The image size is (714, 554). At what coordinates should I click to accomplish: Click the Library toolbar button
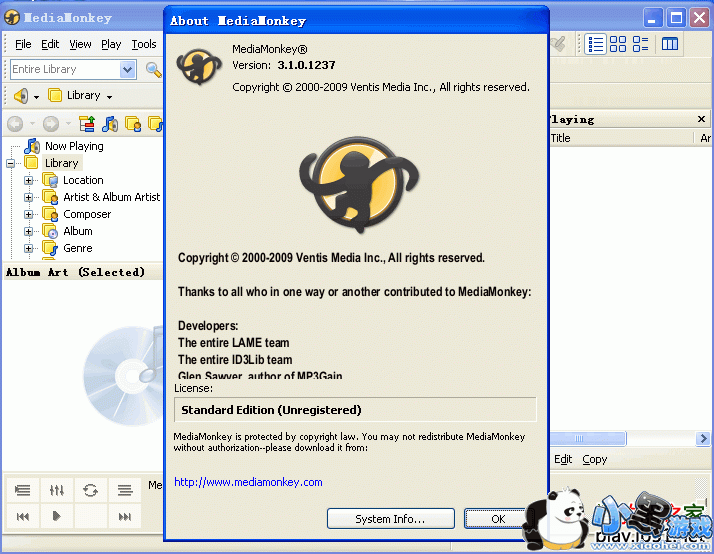(x=74, y=95)
